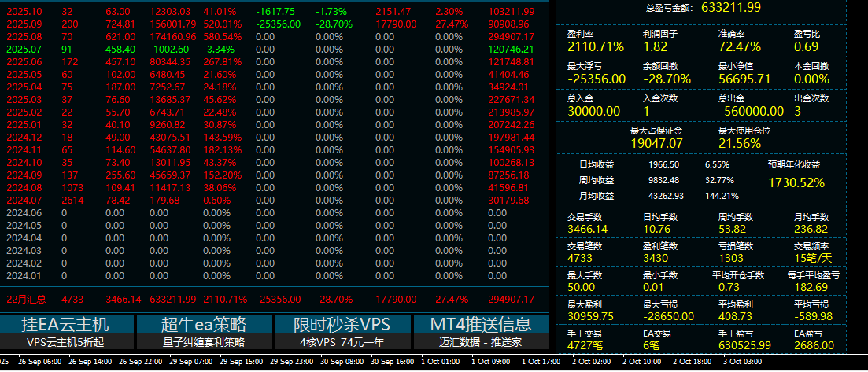Select the 2024.12 month row label

pos(24,138)
